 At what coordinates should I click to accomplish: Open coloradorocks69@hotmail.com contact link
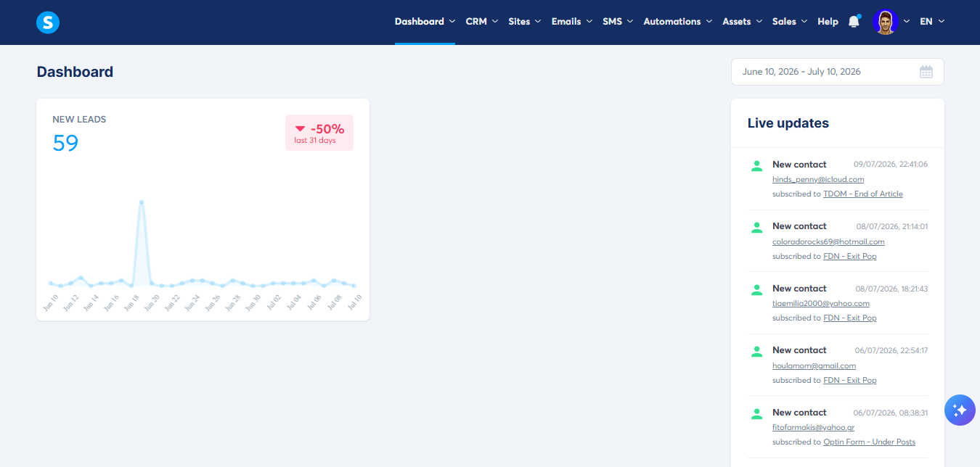(x=828, y=242)
